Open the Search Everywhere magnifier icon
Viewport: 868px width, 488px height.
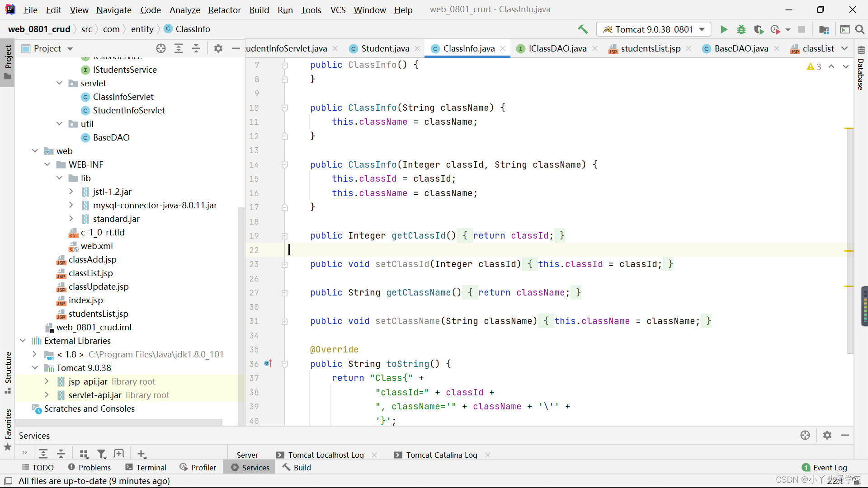pos(860,29)
